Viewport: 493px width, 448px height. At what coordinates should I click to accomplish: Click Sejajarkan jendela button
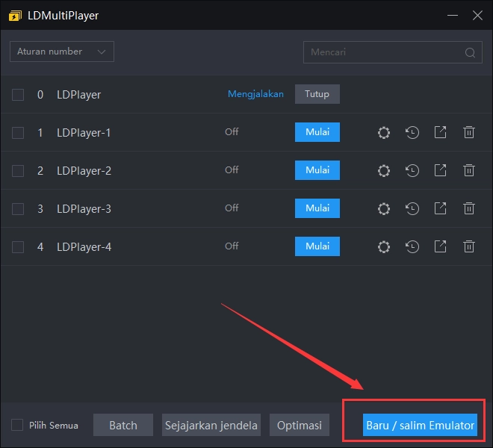(211, 425)
